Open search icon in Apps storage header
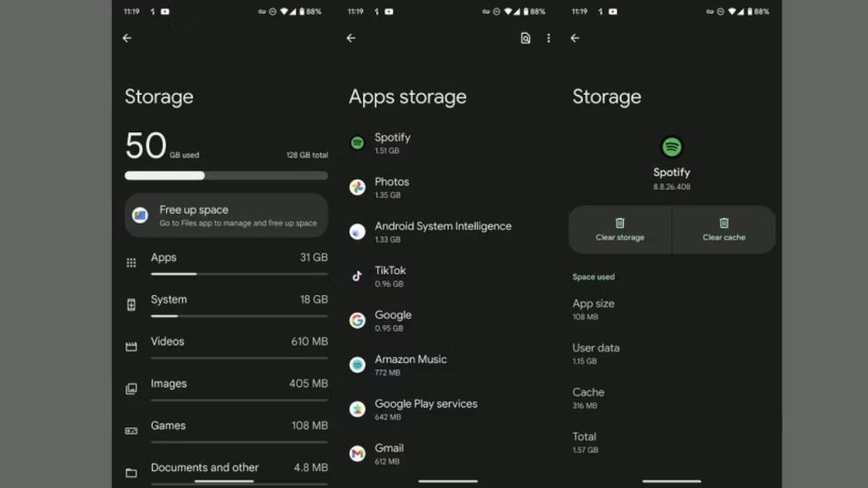868x488 pixels. 526,38
